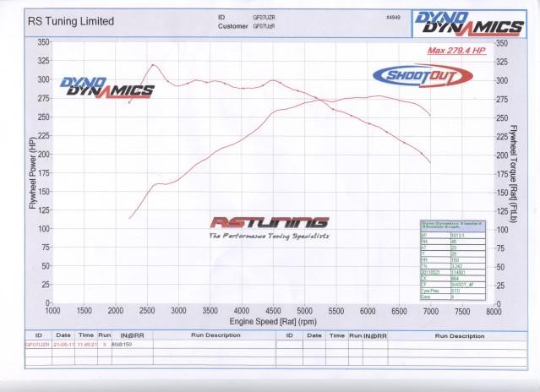Click the IN@RR header in left run table

[132, 335]
